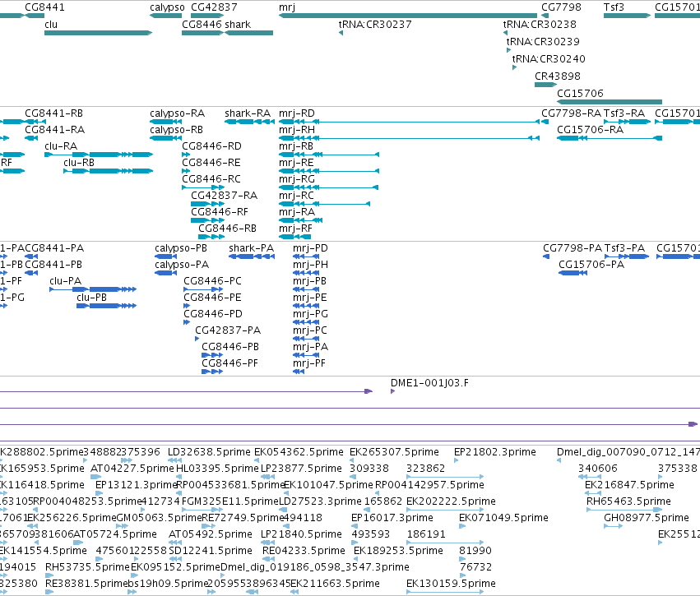The height and width of the screenshot is (596, 700).
Task: Select the long teal clu gene bar
Action: [x=98, y=33]
